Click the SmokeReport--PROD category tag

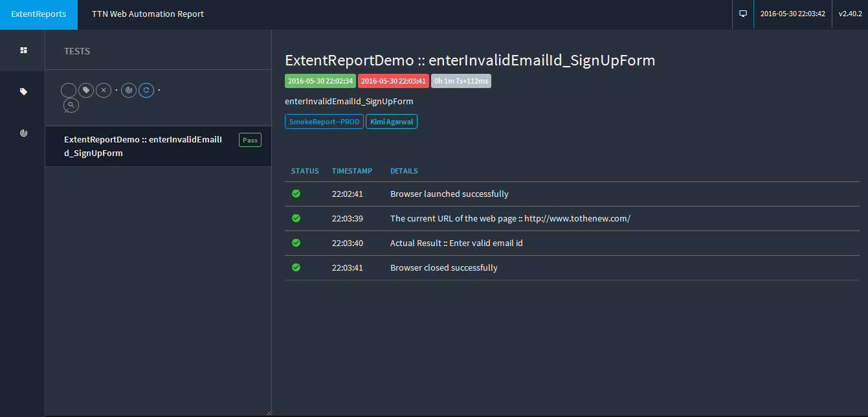point(324,122)
